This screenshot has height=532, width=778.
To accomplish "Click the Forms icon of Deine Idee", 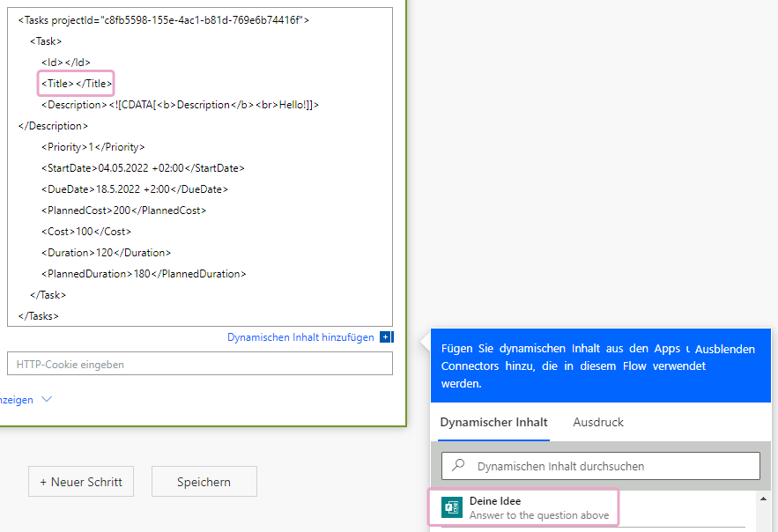I will pyautogui.click(x=451, y=507).
